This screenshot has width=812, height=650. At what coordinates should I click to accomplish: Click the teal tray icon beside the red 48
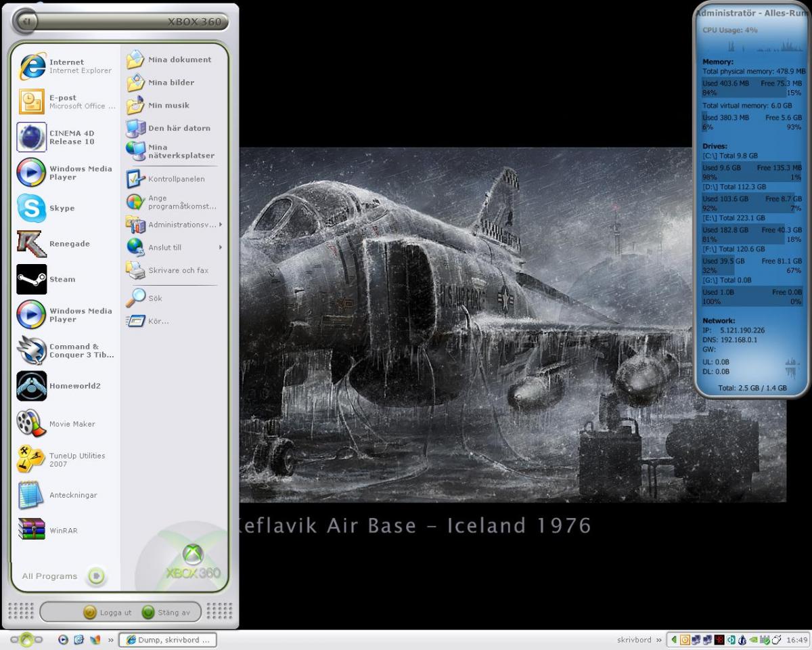pyautogui.click(x=731, y=639)
